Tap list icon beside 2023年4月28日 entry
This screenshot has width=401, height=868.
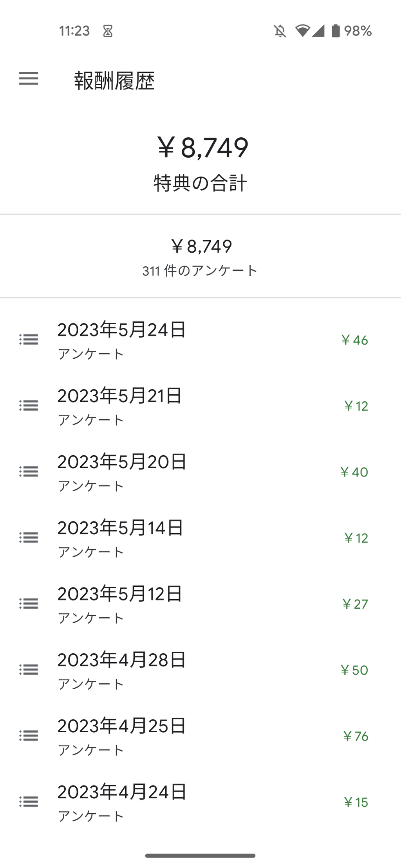(x=29, y=670)
